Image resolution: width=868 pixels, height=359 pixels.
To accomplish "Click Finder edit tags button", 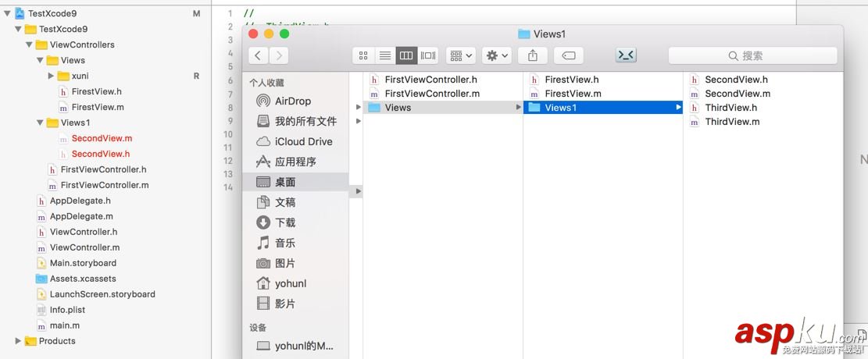I will [569, 55].
